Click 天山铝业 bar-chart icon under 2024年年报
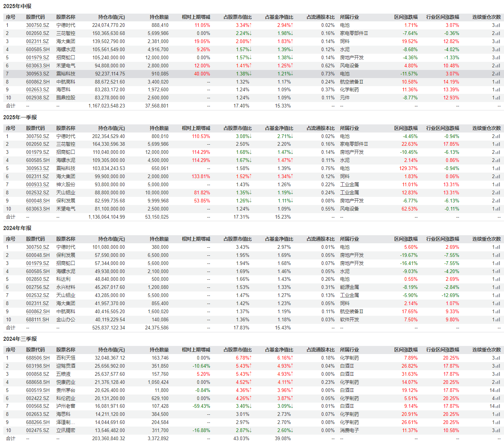 [498, 296]
